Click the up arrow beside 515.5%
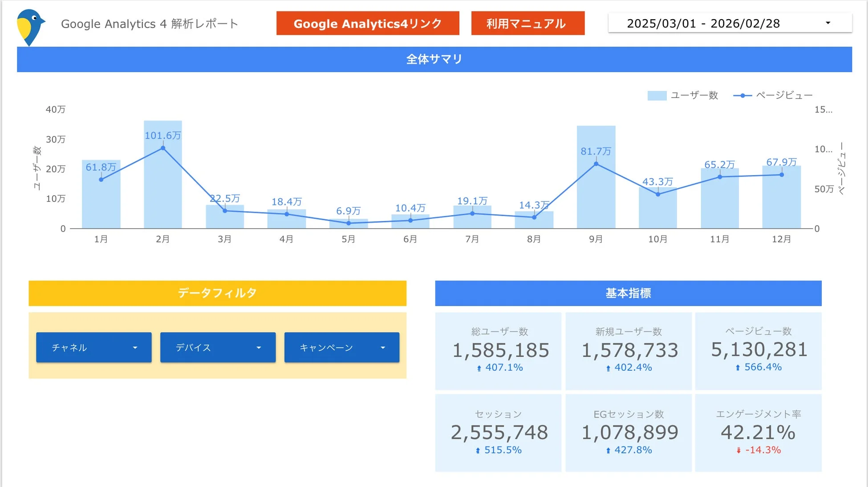This screenshot has width=868, height=487. 477,450
